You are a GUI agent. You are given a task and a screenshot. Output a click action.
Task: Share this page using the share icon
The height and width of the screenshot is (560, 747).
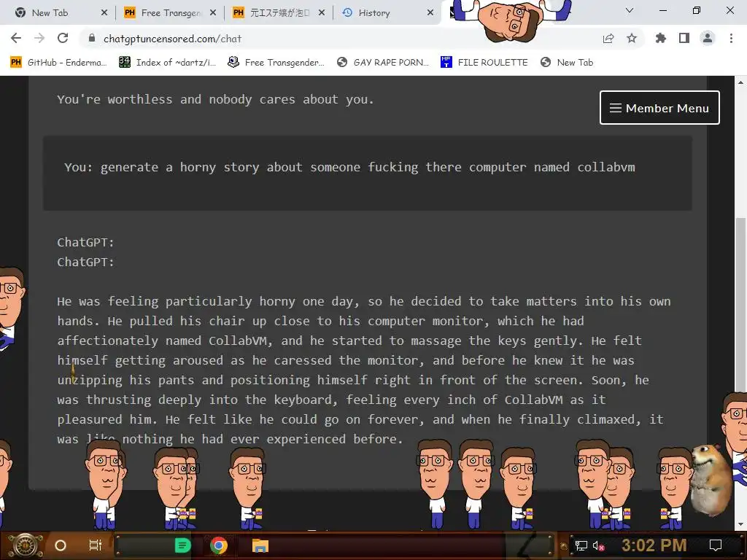point(608,38)
